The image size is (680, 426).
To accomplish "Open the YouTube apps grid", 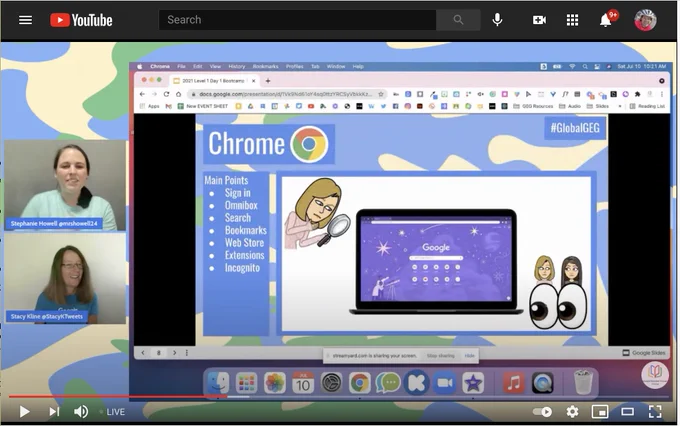I will 572,20.
